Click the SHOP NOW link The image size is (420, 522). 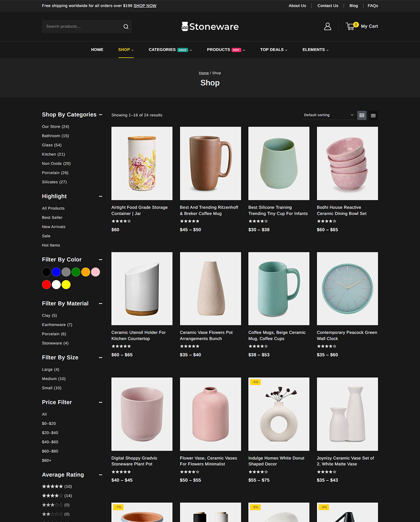tap(145, 6)
